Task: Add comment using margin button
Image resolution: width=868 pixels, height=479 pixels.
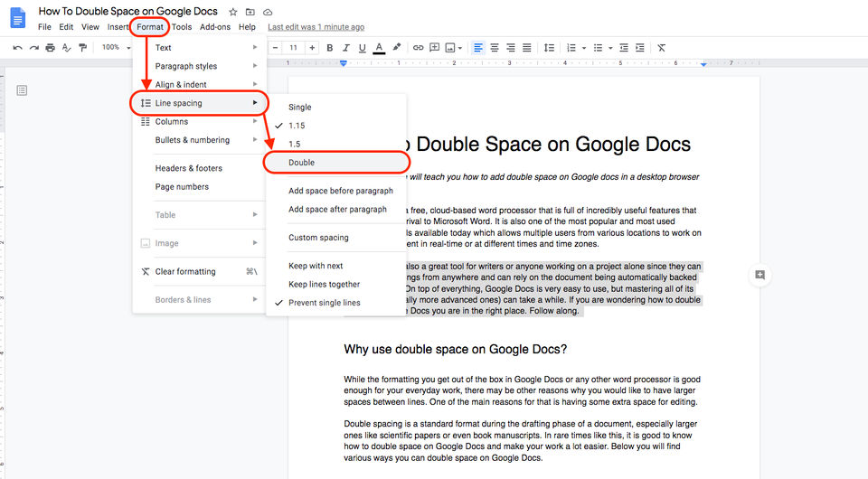Action: coord(760,275)
